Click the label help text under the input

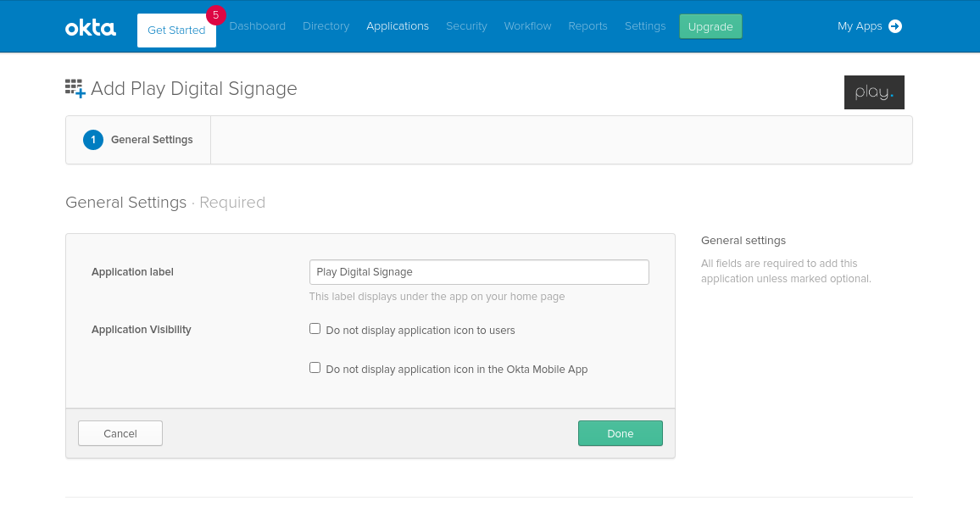pyautogui.click(x=437, y=297)
